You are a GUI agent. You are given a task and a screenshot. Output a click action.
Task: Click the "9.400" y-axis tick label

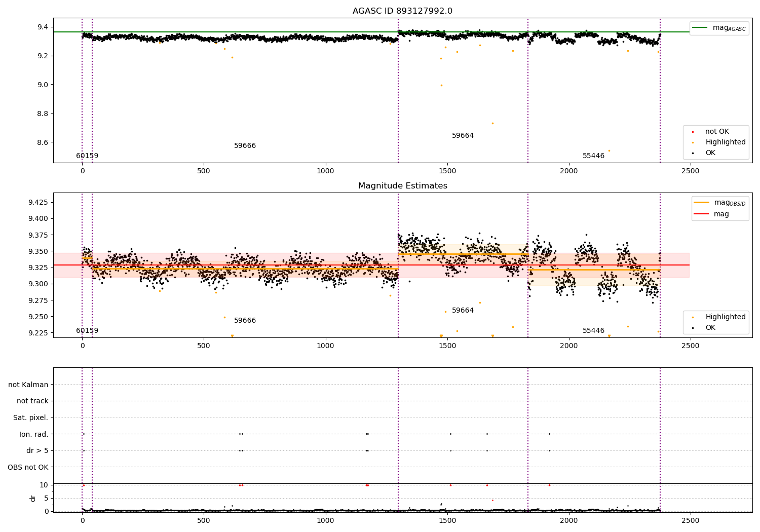[38, 219]
